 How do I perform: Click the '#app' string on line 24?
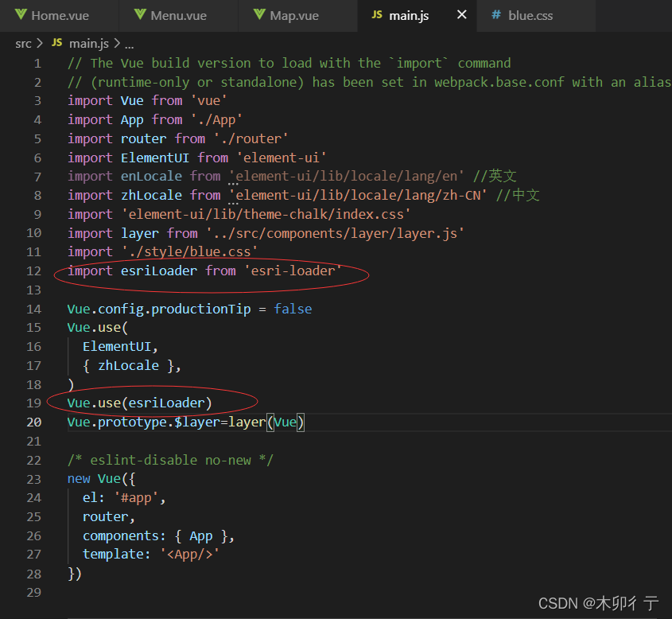(x=136, y=498)
